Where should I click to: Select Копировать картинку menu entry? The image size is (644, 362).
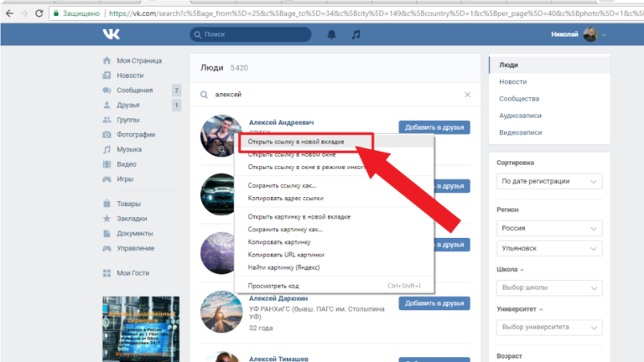(335, 242)
